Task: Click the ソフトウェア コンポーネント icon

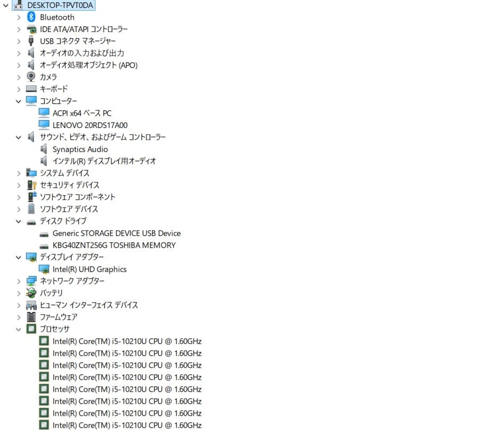Action: tap(32, 197)
